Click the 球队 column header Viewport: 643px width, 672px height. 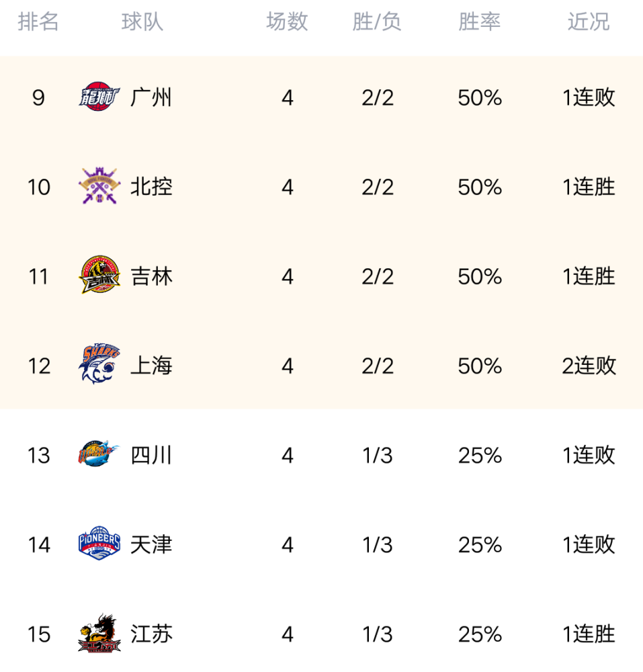(142, 22)
